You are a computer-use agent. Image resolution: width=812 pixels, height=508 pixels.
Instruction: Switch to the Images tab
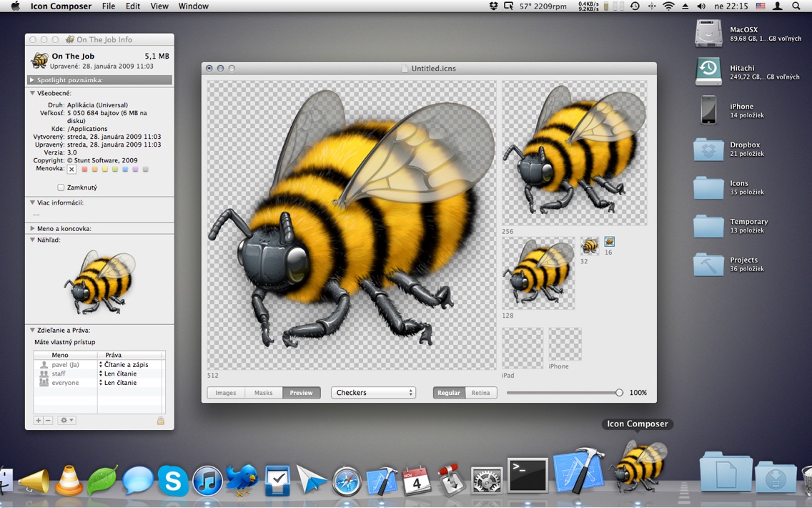click(226, 393)
